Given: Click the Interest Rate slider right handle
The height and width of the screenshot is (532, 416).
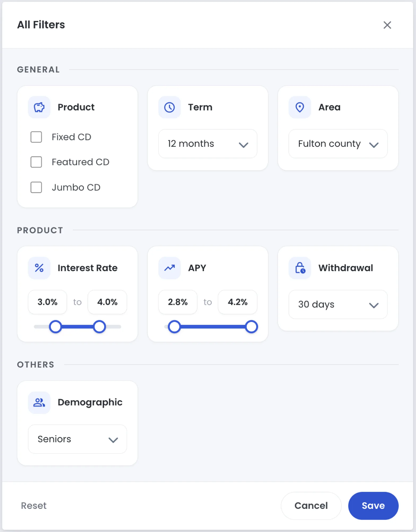Looking at the screenshot, I should tap(99, 327).
